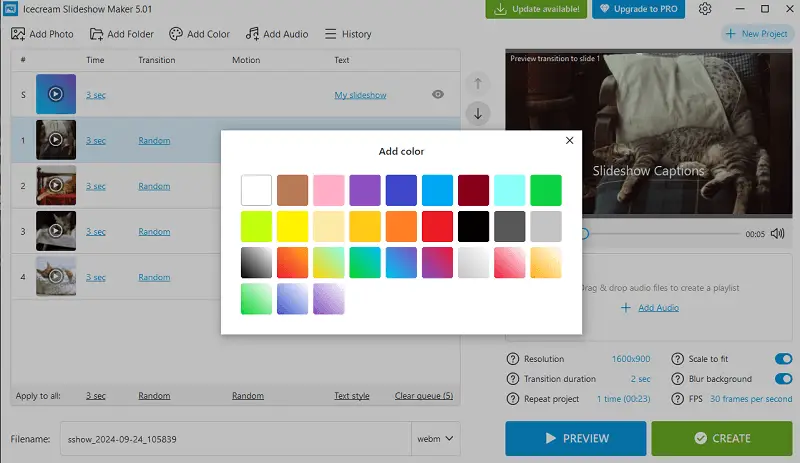800x463 pixels.
Task: Play the slide 4 thumbnail preview
Action: 56,276
